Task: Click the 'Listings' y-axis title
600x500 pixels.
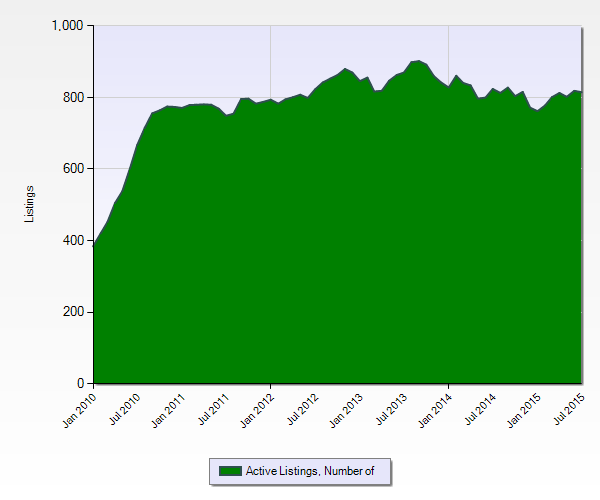Action: (x=29, y=204)
